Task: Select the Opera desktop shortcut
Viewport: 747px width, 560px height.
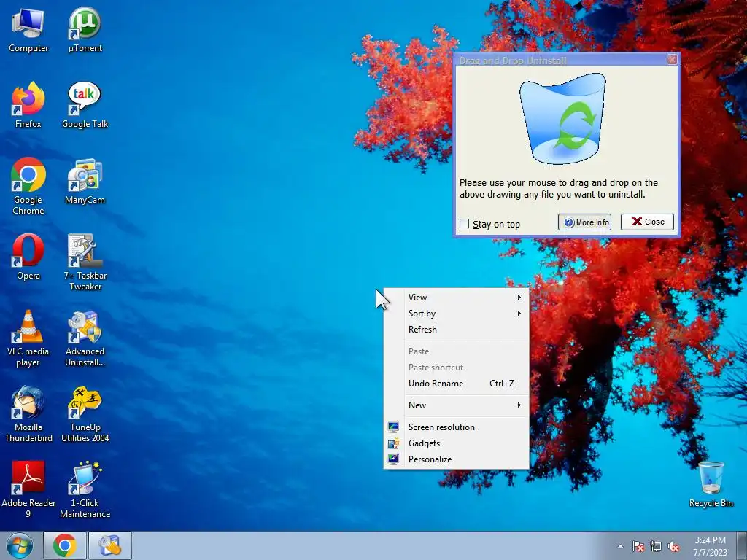Action: pos(28,257)
